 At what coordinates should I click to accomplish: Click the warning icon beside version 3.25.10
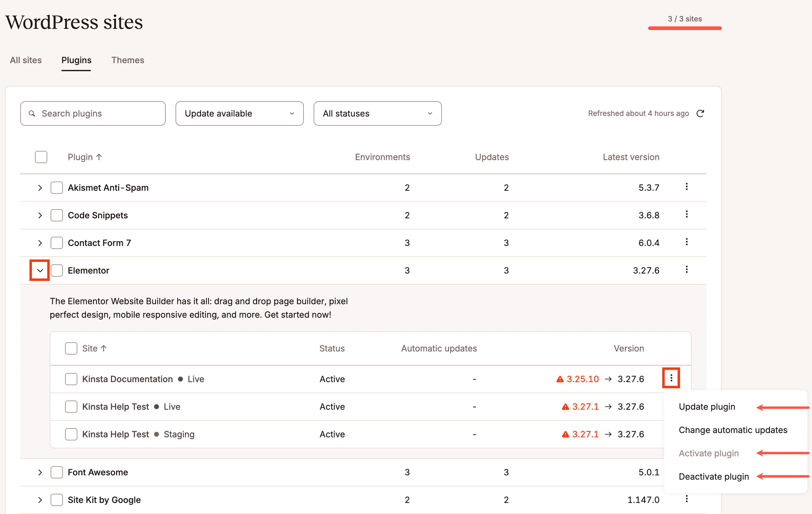click(x=560, y=379)
